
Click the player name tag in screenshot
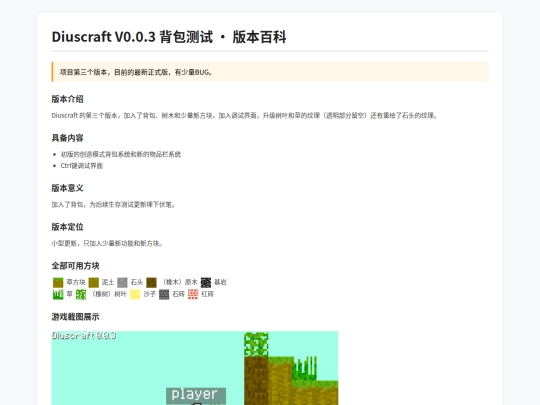pos(196,395)
